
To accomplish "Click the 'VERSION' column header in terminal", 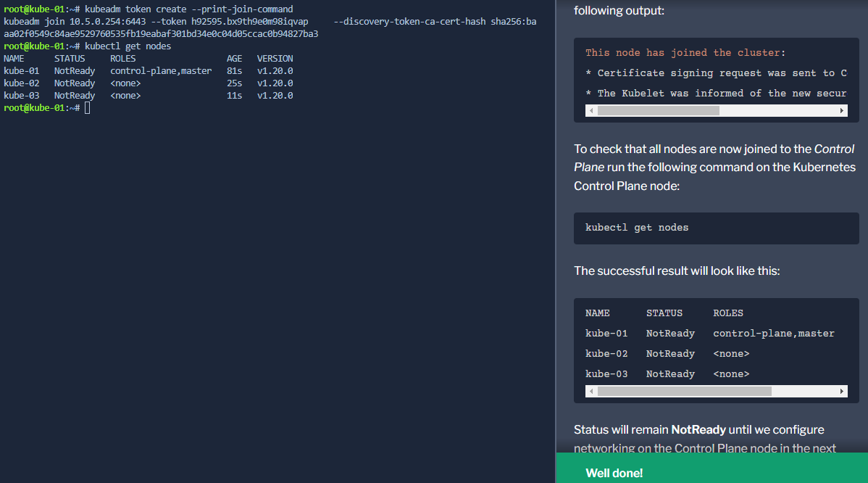I will [275, 59].
